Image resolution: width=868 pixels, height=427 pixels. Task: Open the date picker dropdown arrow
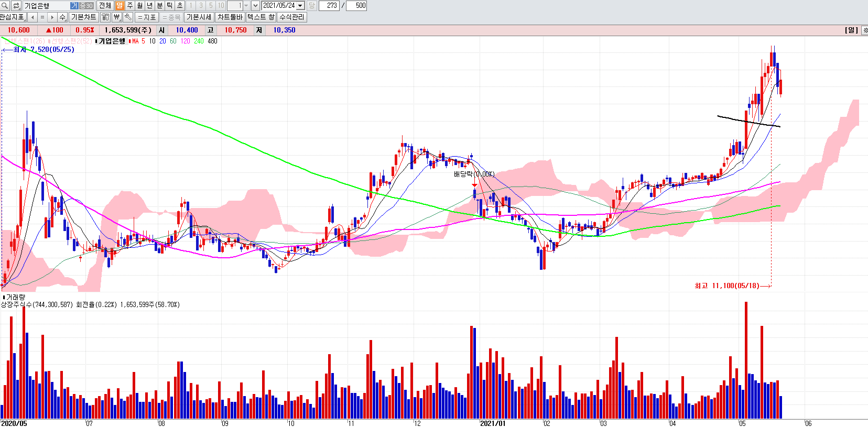pyautogui.click(x=300, y=6)
